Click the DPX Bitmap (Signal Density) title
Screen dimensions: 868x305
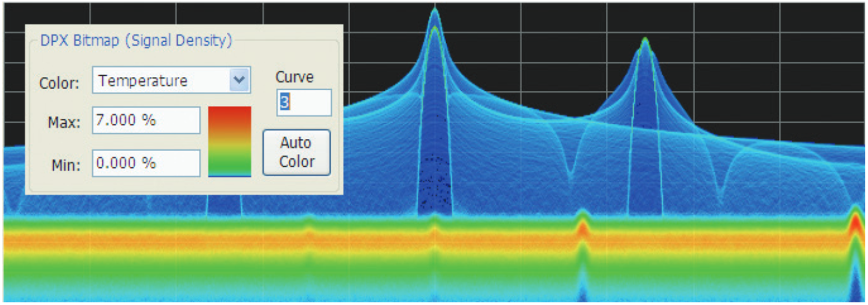[136, 41]
